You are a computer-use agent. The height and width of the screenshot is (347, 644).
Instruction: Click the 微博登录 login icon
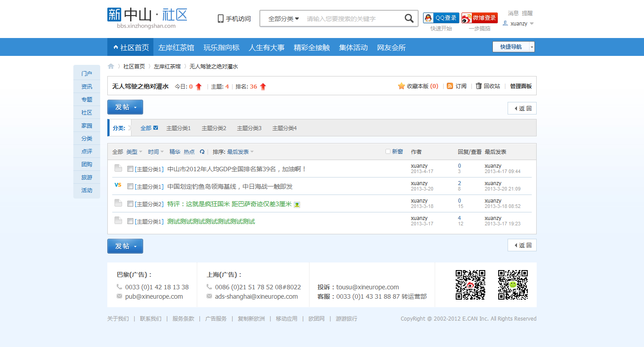(466, 17)
